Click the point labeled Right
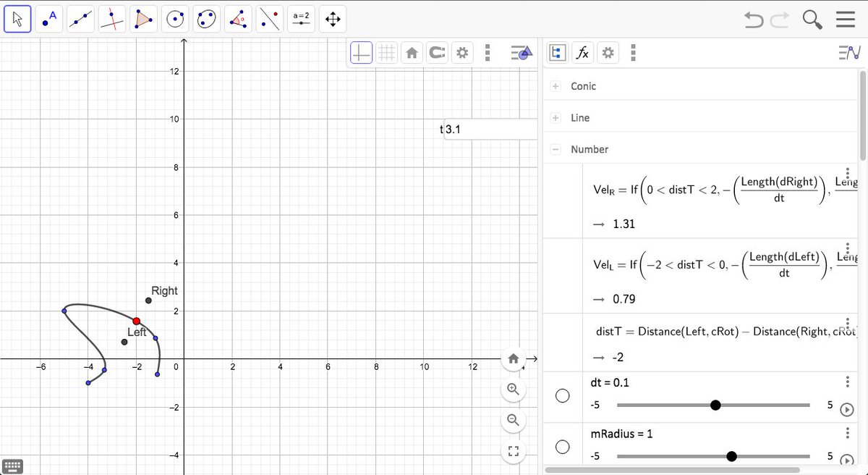The image size is (868, 475). 148,300
